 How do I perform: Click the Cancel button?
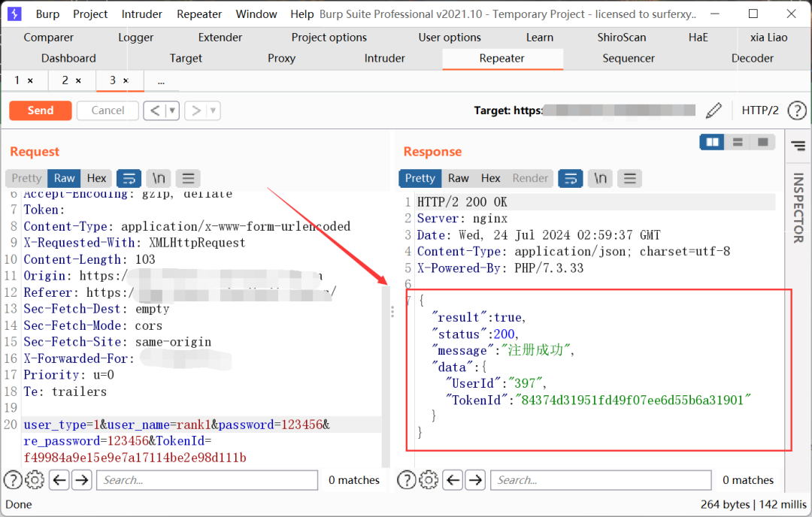point(108,110)
